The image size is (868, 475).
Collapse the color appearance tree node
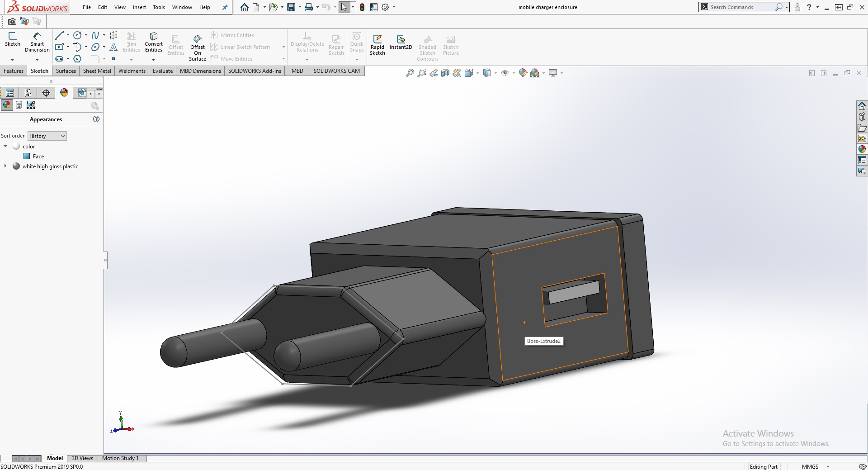5,146
